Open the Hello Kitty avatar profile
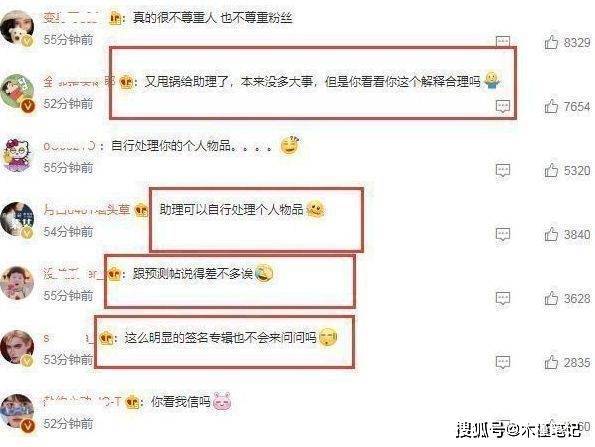Image resolution: width=595 pixels, height=447 pixels. tap(17, 155)
